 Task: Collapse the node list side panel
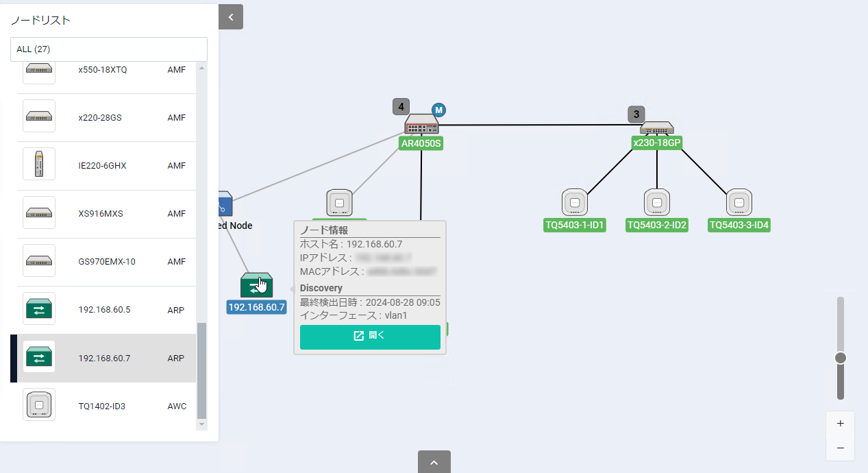pos(231,17)
